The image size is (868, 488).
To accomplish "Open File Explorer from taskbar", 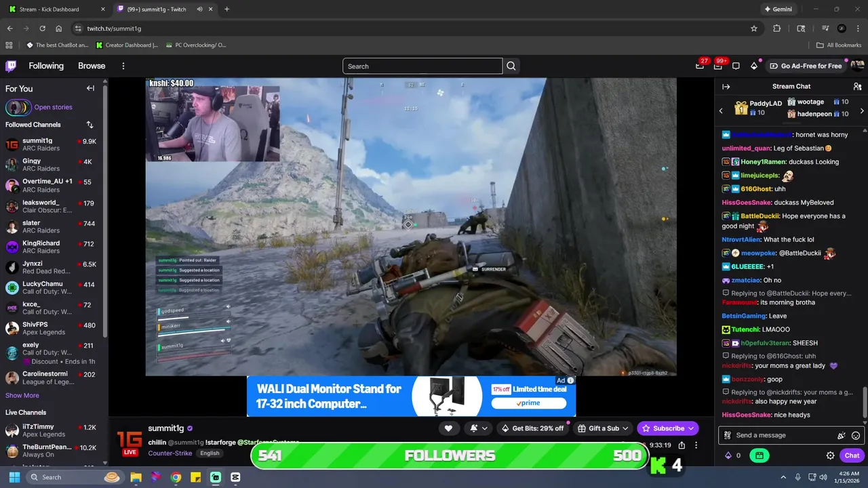I will pyautogui.click(x=136, y=477).
